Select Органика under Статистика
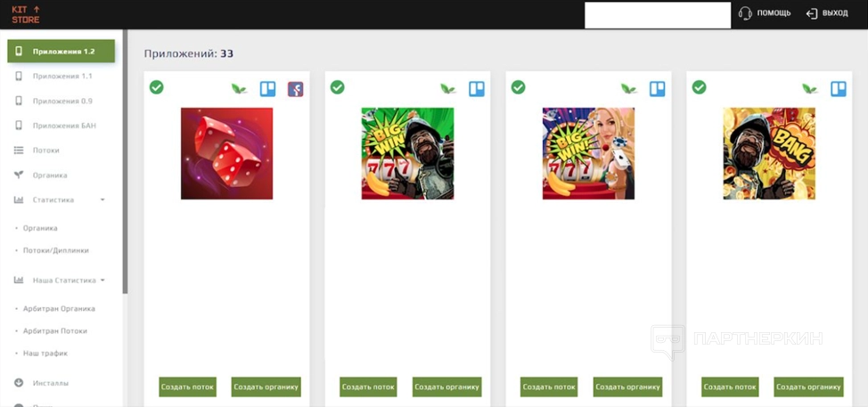868x407 pixels. [x=40, y=228]
